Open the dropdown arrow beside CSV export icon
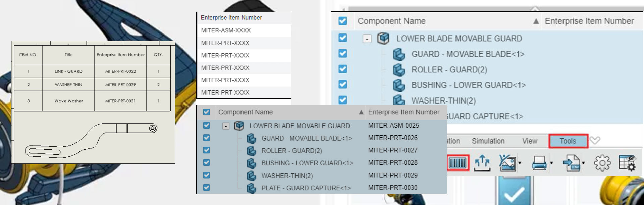Viewport: 644px width, 205px height. [x=583, y=163]
